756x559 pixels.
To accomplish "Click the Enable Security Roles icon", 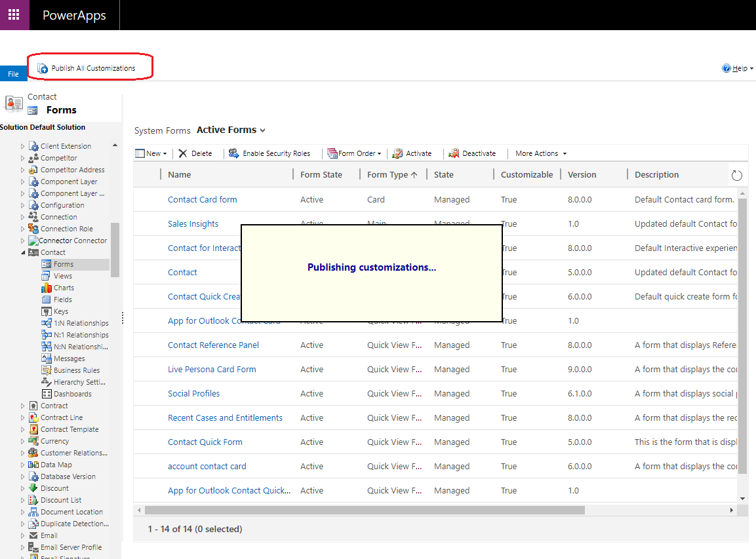I will pyautogui.click(x=233, y=153).
